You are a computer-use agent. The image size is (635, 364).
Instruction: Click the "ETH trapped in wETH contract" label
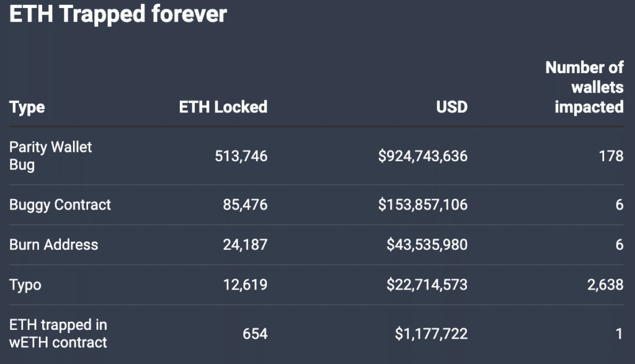click(x=58, y=333)
